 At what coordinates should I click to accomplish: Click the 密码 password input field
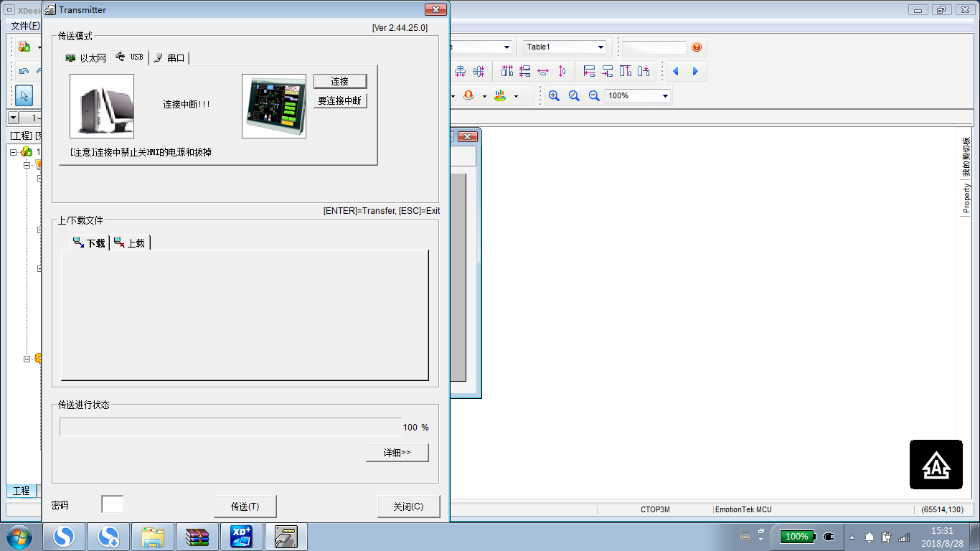tap(112, 504)
